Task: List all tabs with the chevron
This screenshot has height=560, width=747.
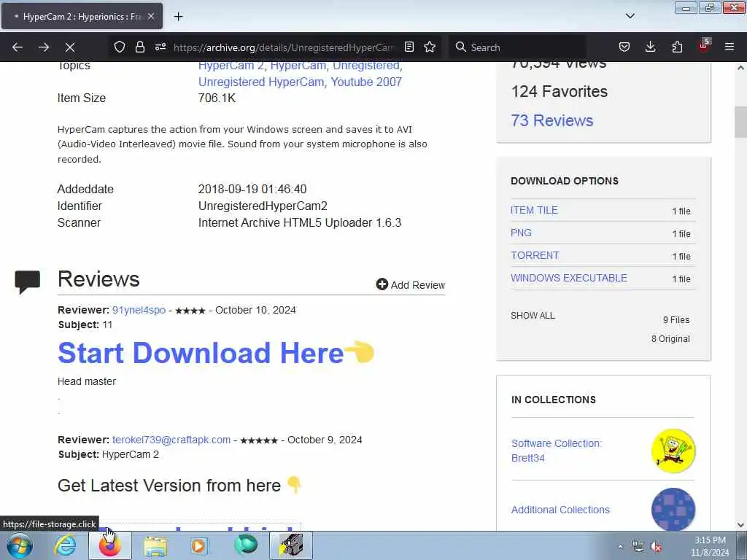Action: coord(630,16)
